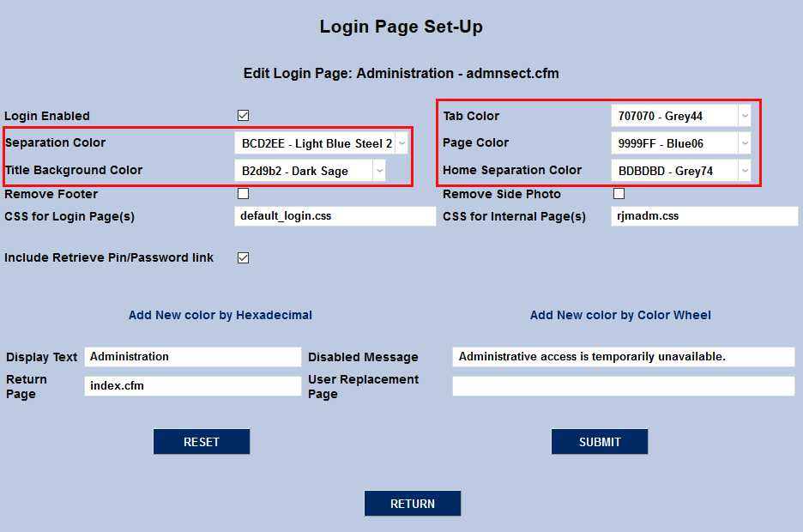Check the Remove Footer option
Image resolution: width=803 pixels, height=532 pixels.
click(x=243, y=194)
